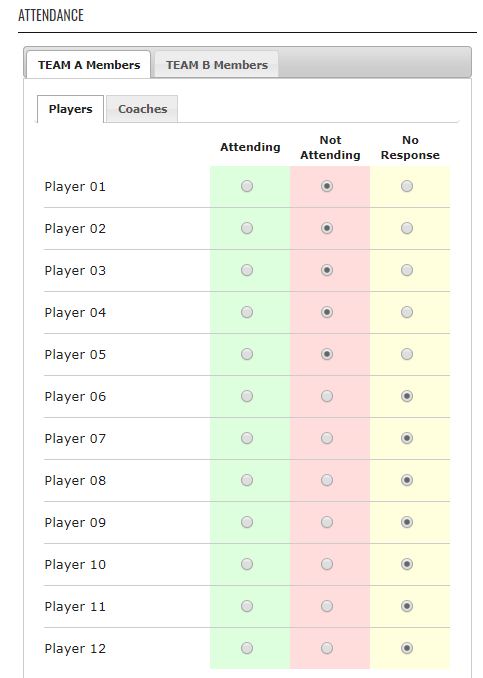
Task: Mark Player 12 as Attending
Action: (x=247, y=648)
